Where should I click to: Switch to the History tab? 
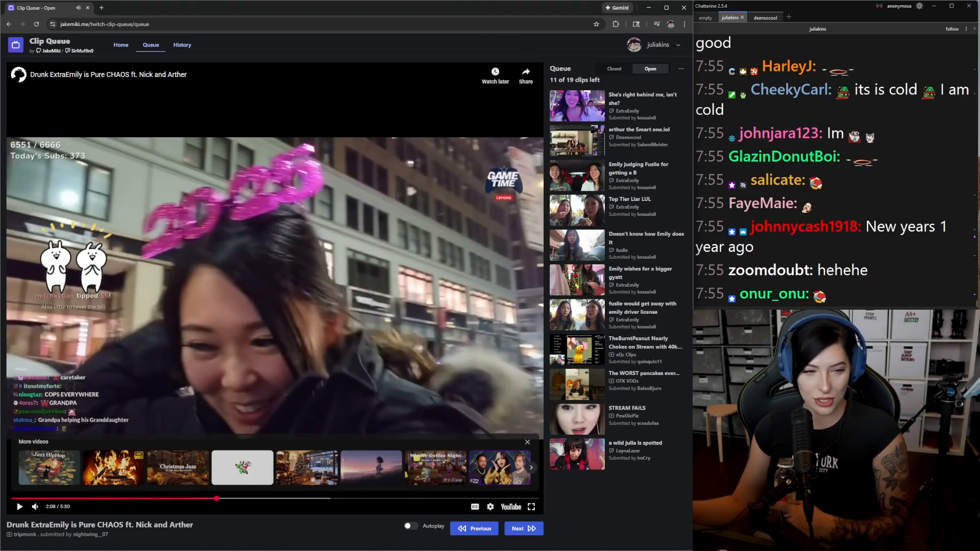pos(182,45)
